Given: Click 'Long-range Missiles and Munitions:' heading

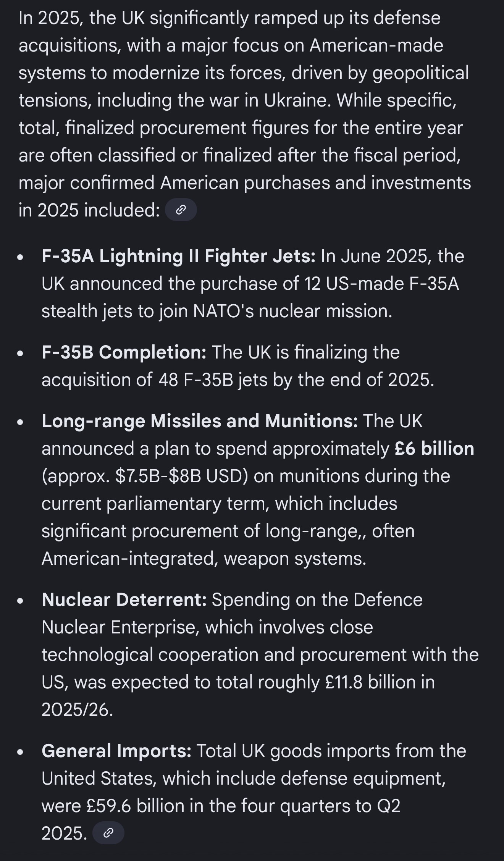Looking at the screenshot, I should click(199, 421).
